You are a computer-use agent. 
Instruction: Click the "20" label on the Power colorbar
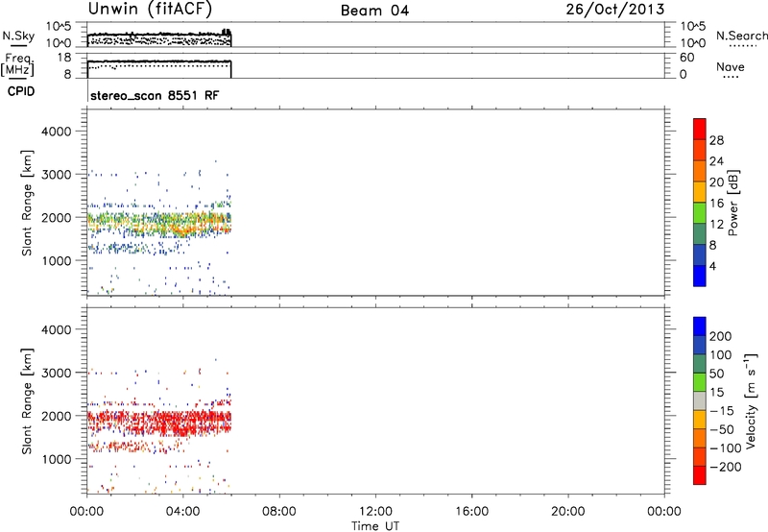(716, 182)
